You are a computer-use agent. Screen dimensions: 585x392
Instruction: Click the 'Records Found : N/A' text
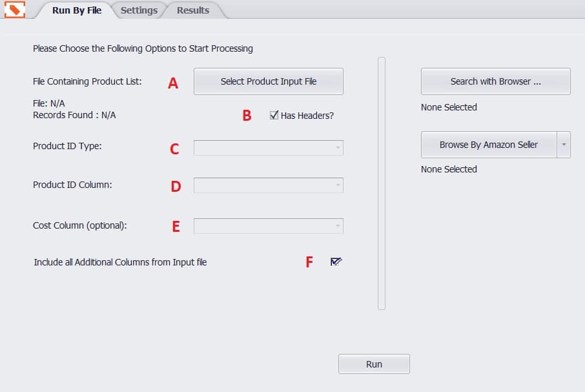[x=74, y=115]
